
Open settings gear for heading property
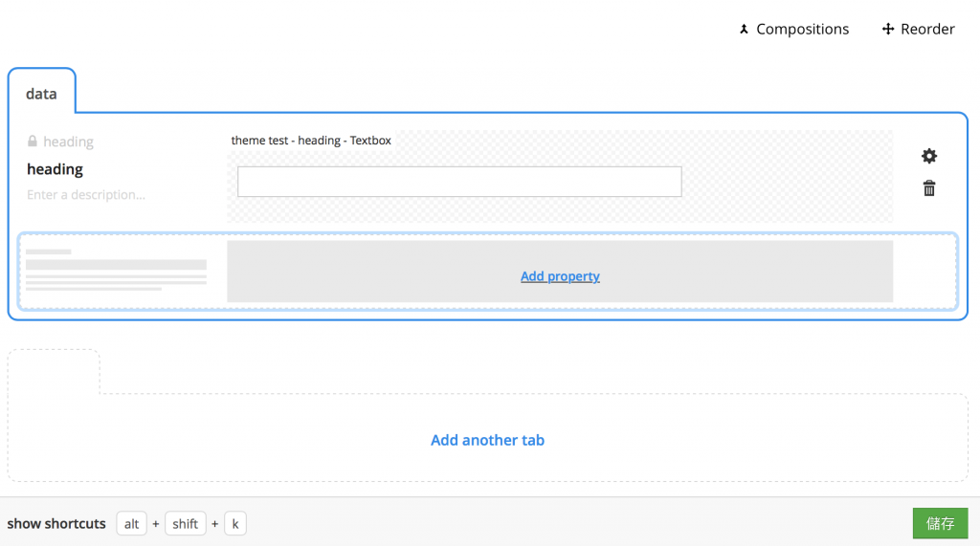[928, 156]
